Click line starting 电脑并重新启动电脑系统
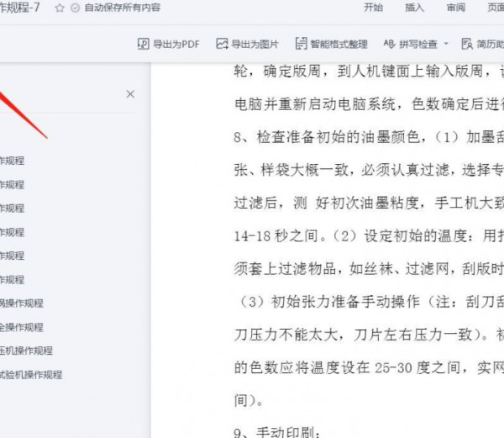 pos(369,104)
